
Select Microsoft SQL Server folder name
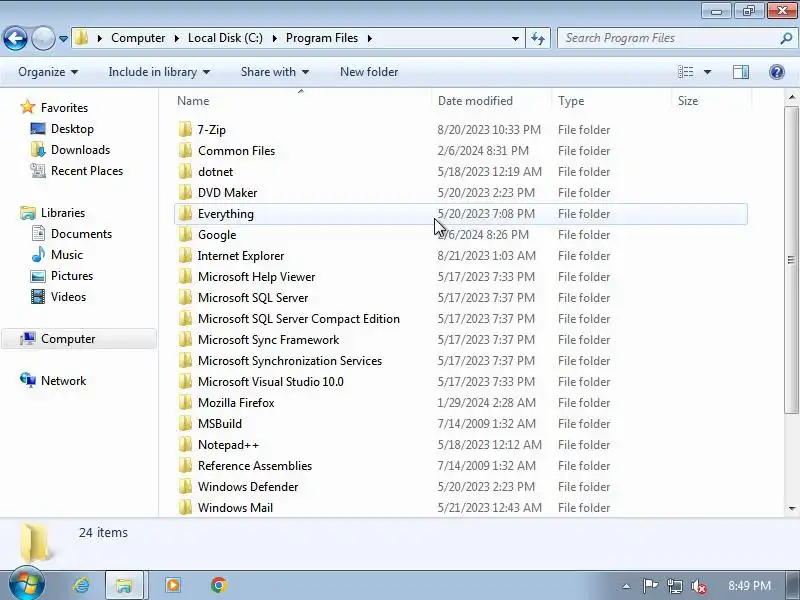click(x=253, y=297)
